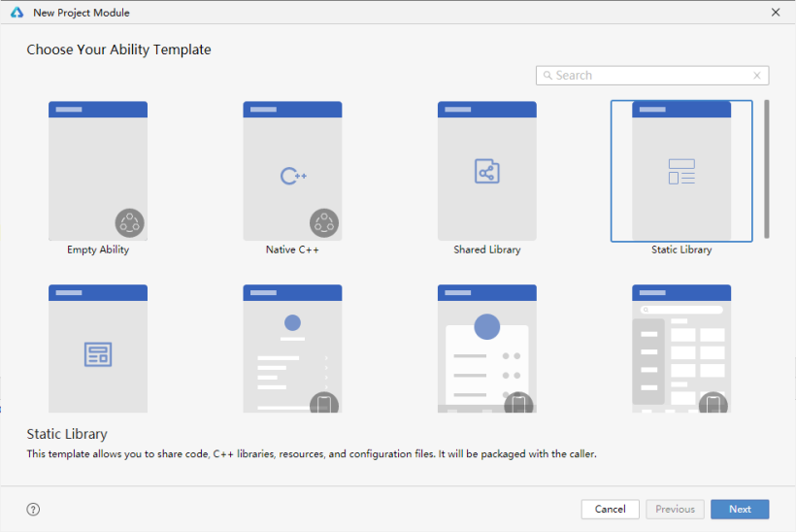Click the Shared Library label text
Screen dimensions: 796x532
487,249
